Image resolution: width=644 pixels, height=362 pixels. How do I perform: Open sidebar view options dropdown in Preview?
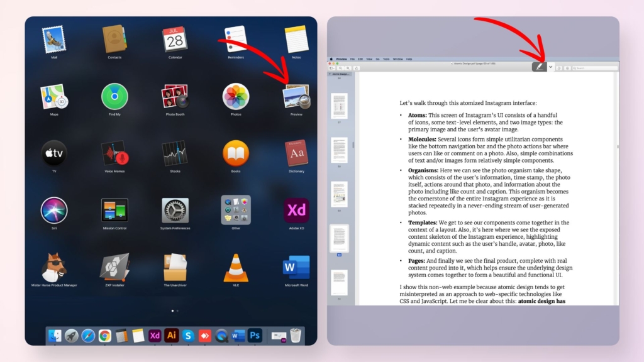point(332,68)
